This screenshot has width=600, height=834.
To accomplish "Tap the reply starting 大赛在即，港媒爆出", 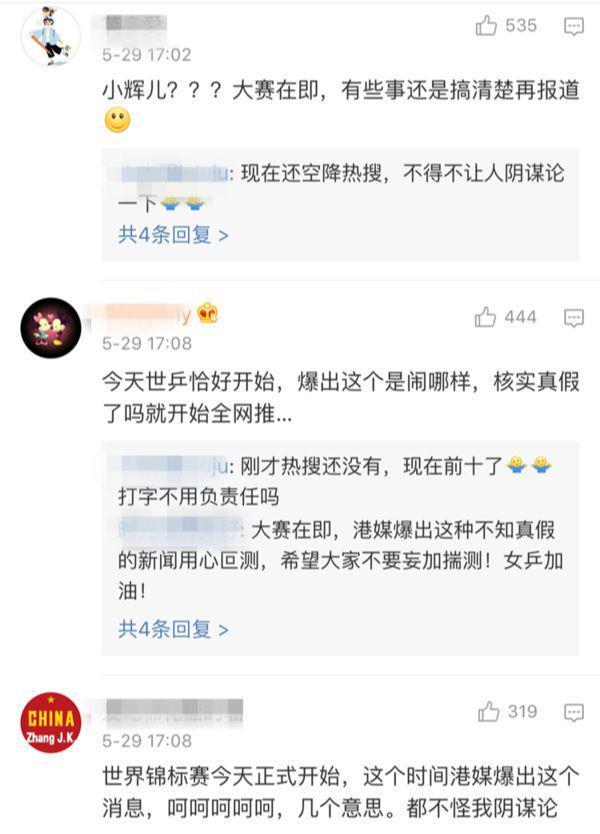I will pyautogui.click(x=340, y=560).
